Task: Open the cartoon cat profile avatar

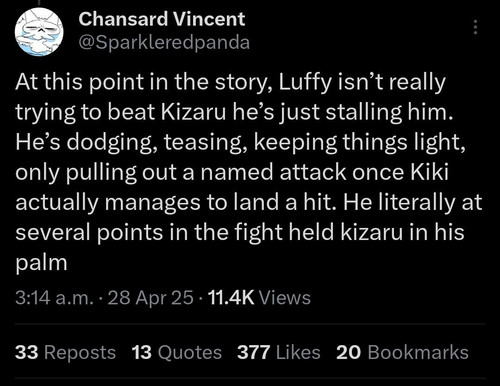Action: pyautogui.click(x=39, y=31)
